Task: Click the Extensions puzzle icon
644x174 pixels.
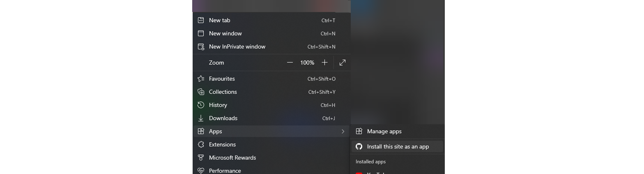Action: coord(201,144)
